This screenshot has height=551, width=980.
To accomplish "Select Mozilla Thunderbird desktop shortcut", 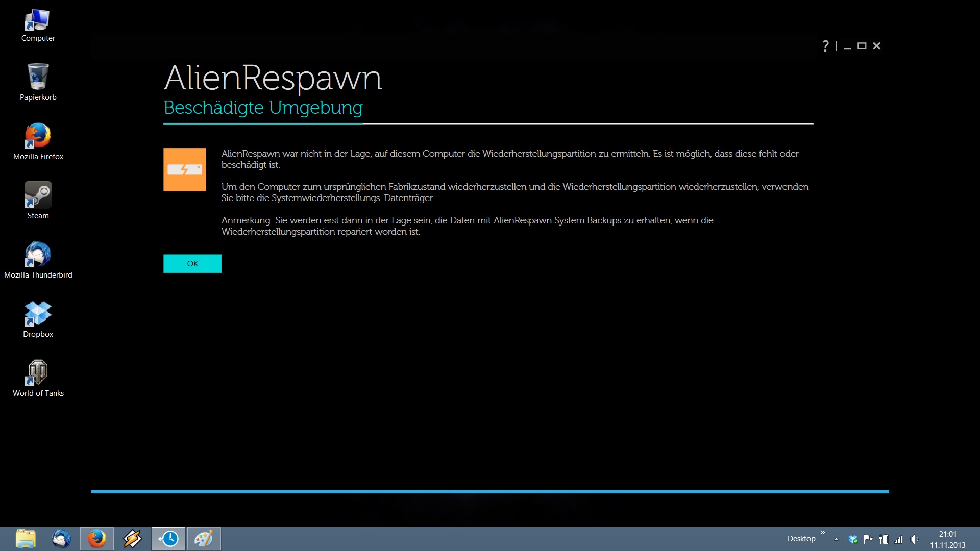I will (x=38, y=260).
